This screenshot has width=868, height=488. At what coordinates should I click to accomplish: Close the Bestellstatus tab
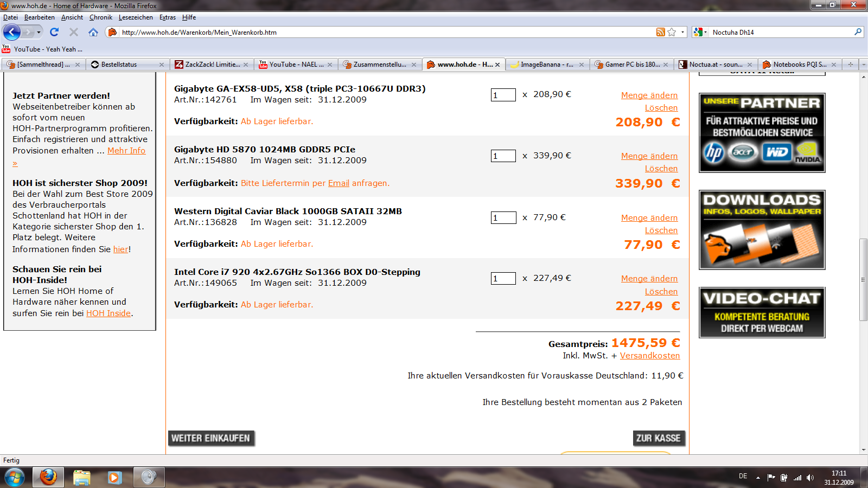[162, 65]
